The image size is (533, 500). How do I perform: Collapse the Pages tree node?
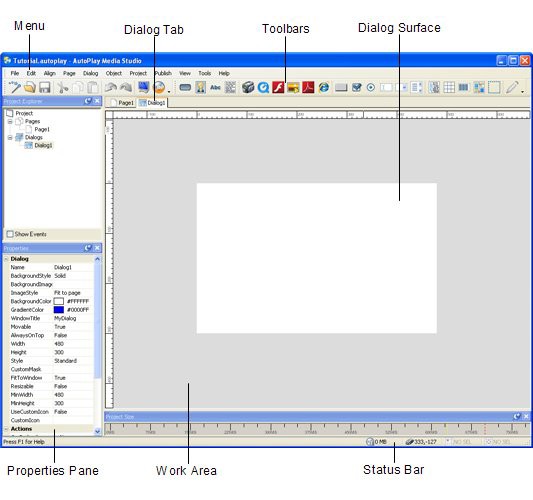[x=10, y=121]
